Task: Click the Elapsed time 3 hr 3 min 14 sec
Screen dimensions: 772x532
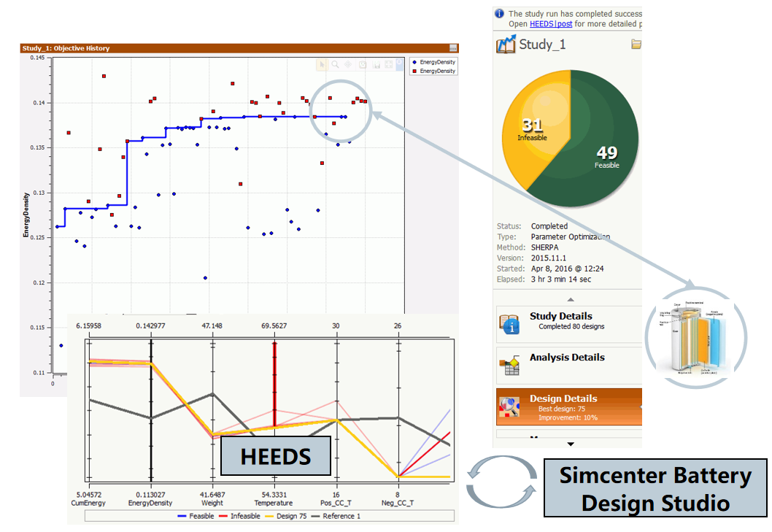Action: pos(561,280)
